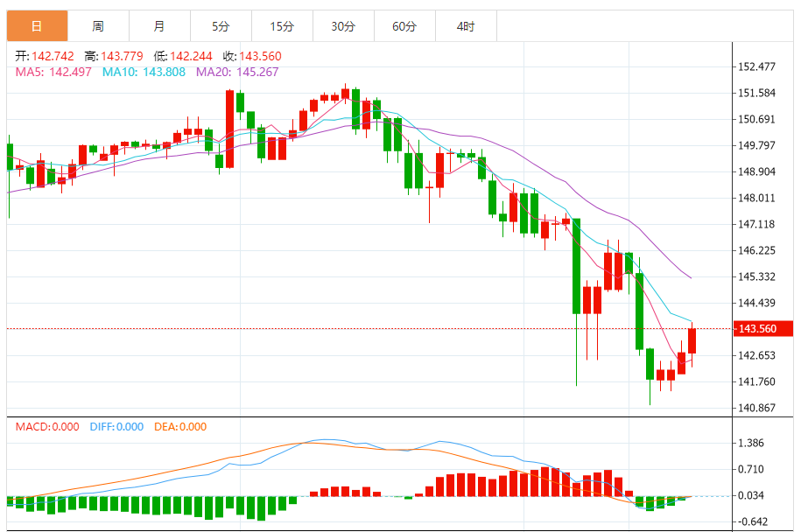Click the MA5: 142.497 indicator label
The height and width of the screenshot is (532, 801).
point(53,72)
